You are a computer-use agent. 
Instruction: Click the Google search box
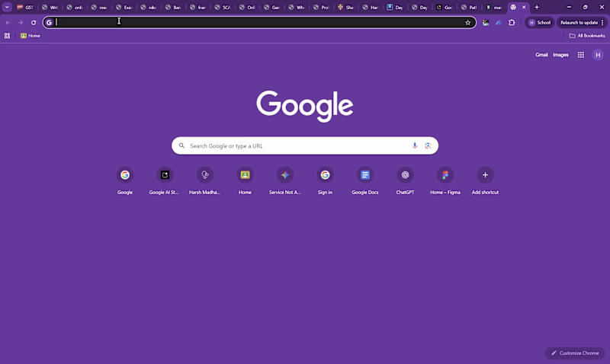[305, 145]
